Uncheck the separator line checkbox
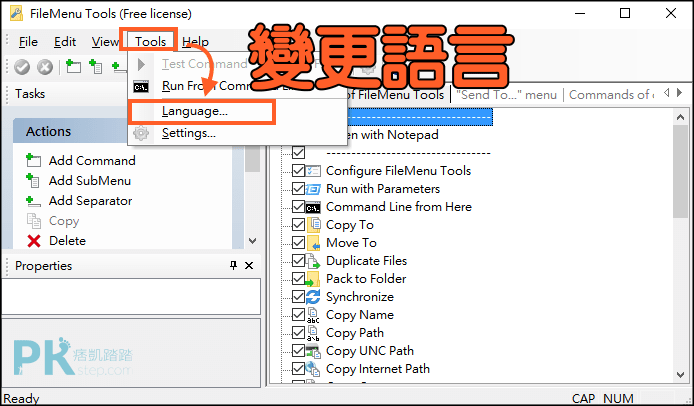The width and height of the screenshot is (694, 406). (299, 153)
